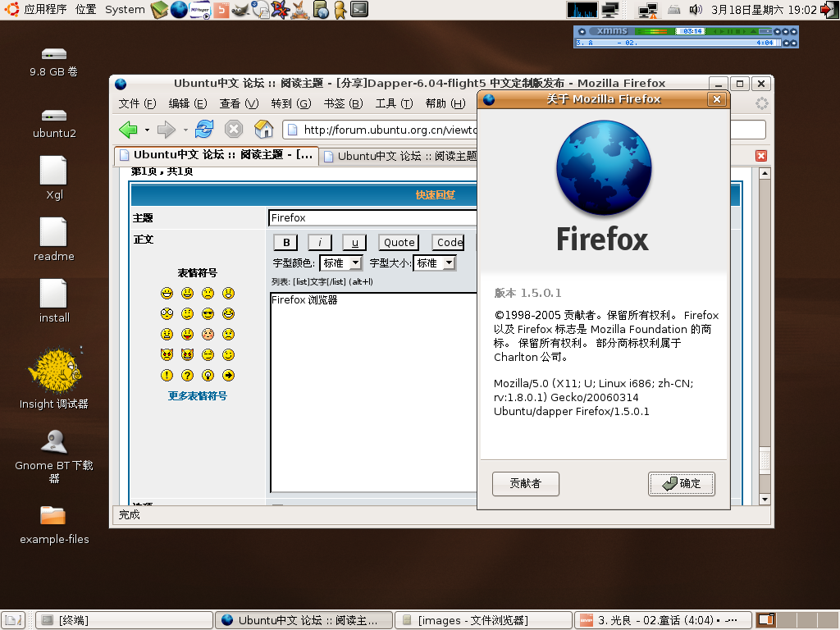The width and height of the screenshot is (840, 630).
Task: Open the 文件 (File) menu
Action: click(137, 103)
